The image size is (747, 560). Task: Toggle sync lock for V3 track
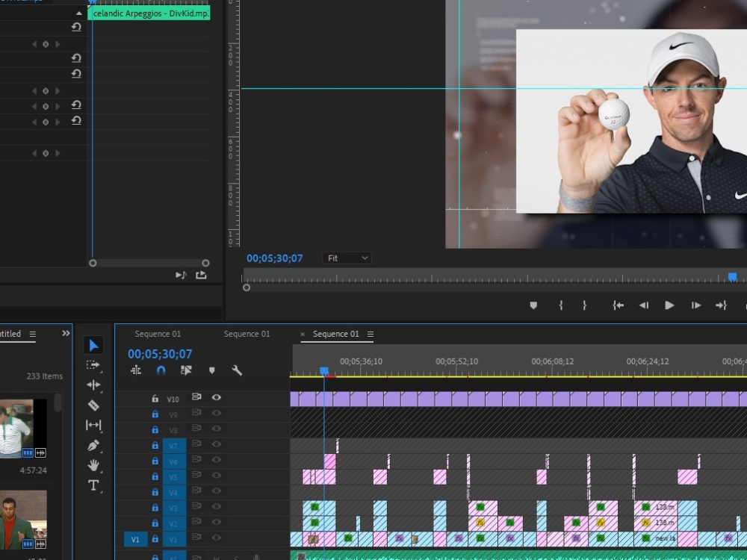click(x=196, y=505)
